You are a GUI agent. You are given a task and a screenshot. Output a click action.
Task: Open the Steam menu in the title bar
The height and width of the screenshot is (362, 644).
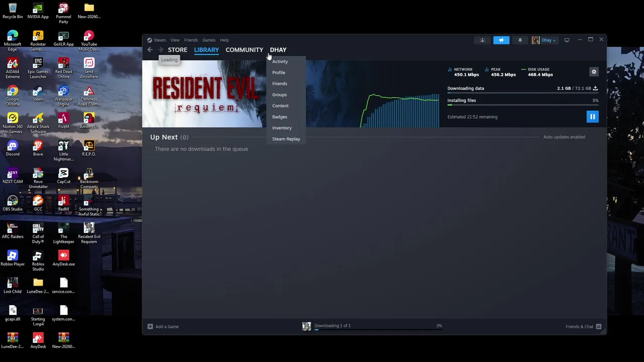click(159, 40)
